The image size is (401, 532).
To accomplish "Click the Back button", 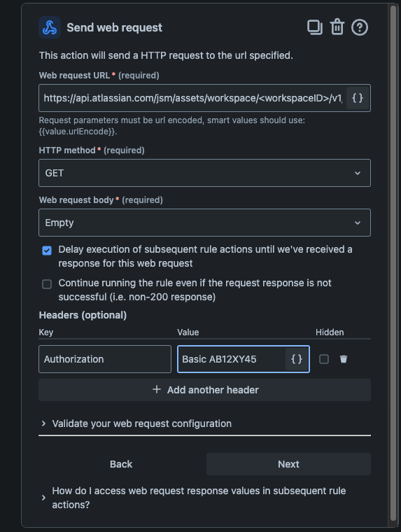I will pos(121,464).
